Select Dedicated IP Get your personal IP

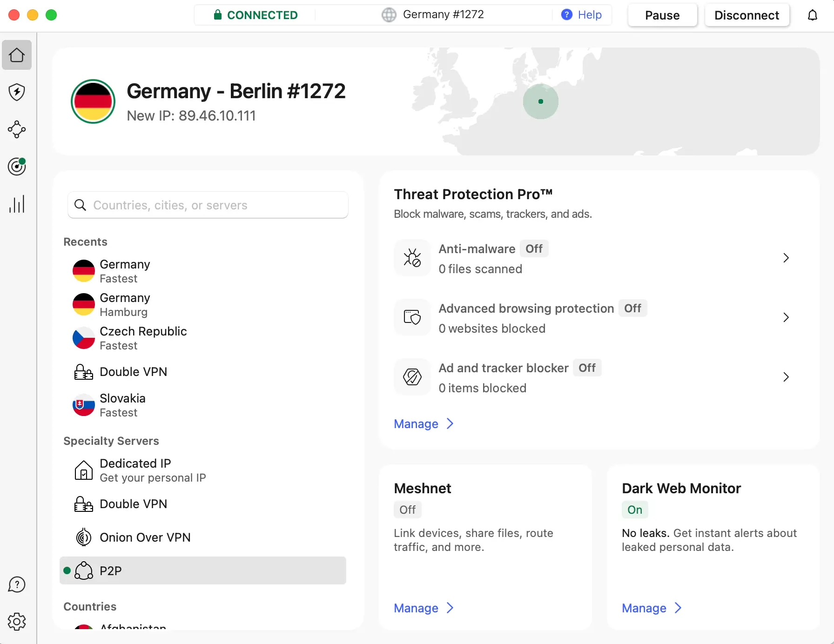tap(203, 470)
